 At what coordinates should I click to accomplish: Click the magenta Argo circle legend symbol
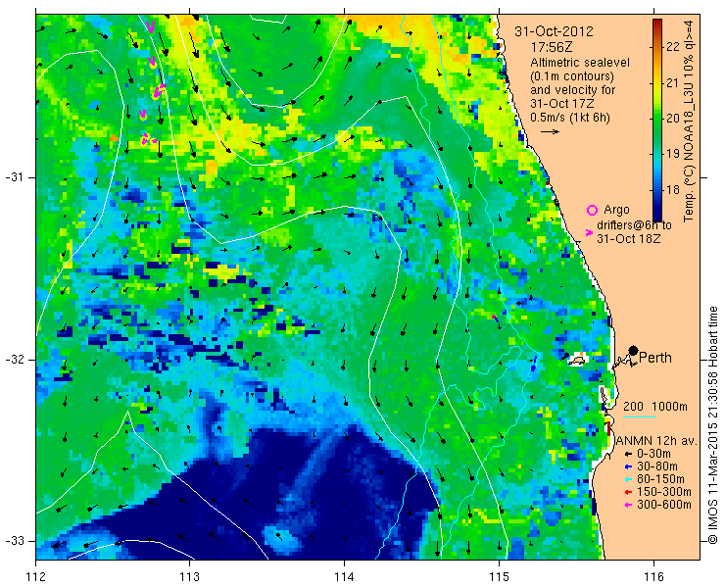pos(592,210)
